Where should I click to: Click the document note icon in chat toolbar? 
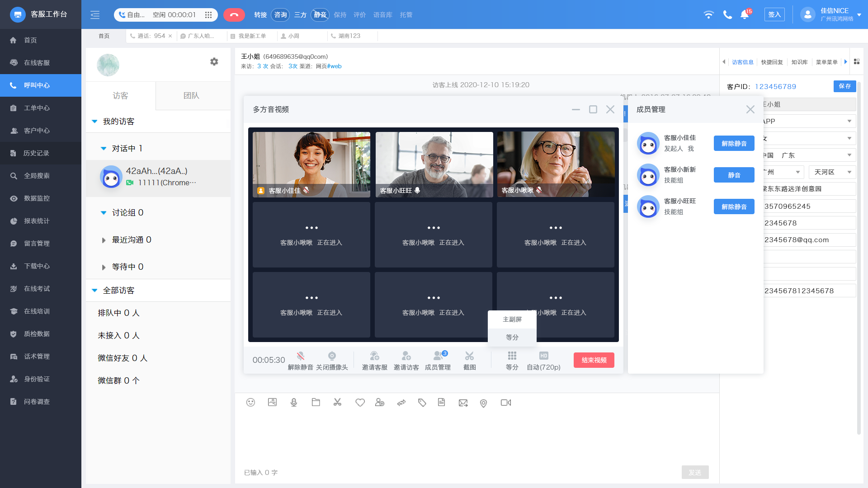[x=442, y=402]
